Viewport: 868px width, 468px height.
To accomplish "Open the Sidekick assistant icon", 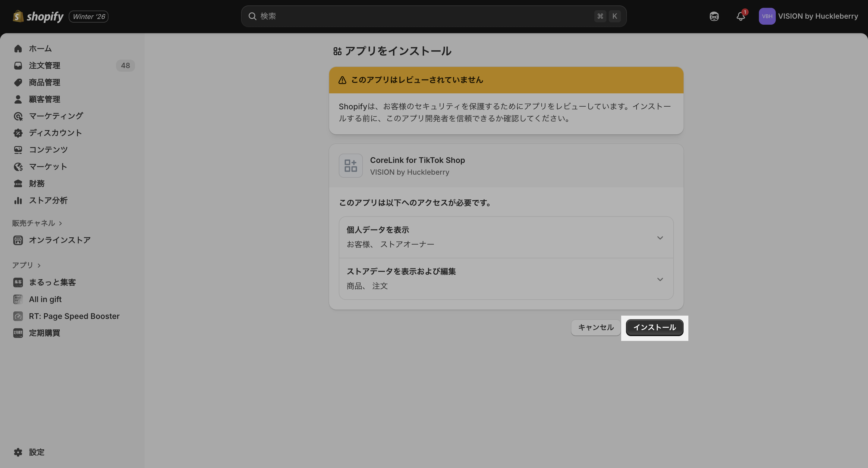I will (x=714, y=16).
